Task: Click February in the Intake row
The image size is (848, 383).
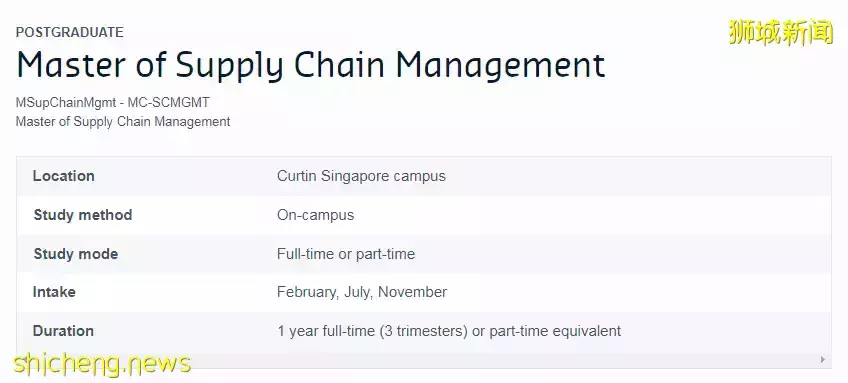Action: coord(308,292)
